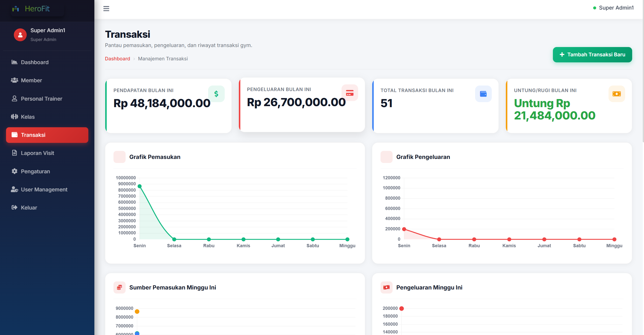644x335 pixels.
Task: Click the orange money icon on Untung/Rugi card
Action: [x=617, y=94]
